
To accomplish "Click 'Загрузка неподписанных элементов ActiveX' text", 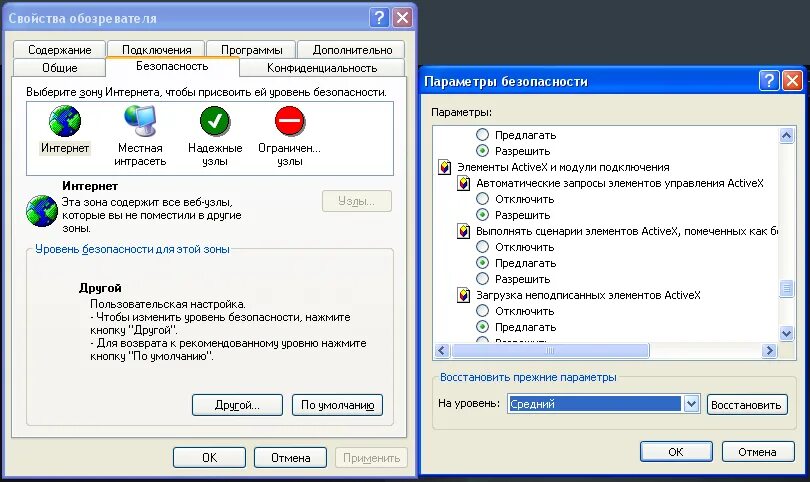I will 588,295.
